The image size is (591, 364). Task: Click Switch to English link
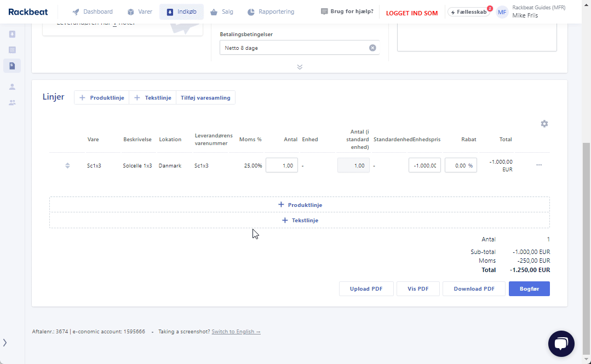(x=236, y=331)
